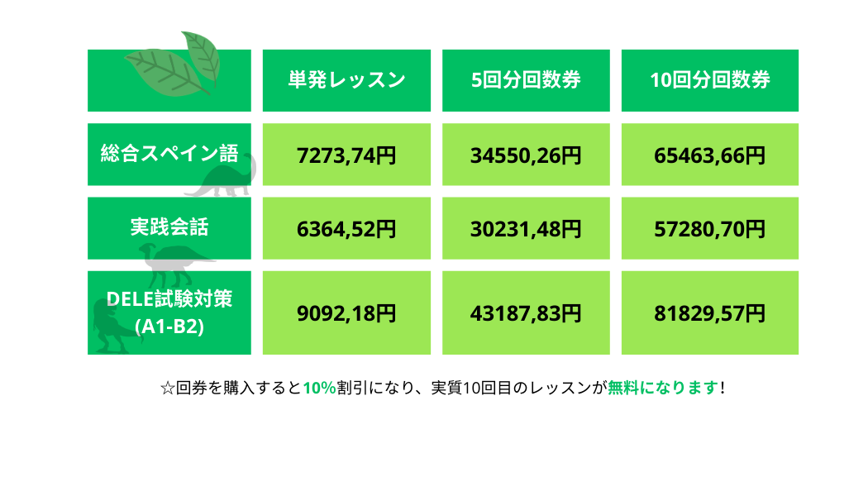Click the 34550,26円 price cell
Viewport: 868px width, 496px height.
(x=526, y=155)
